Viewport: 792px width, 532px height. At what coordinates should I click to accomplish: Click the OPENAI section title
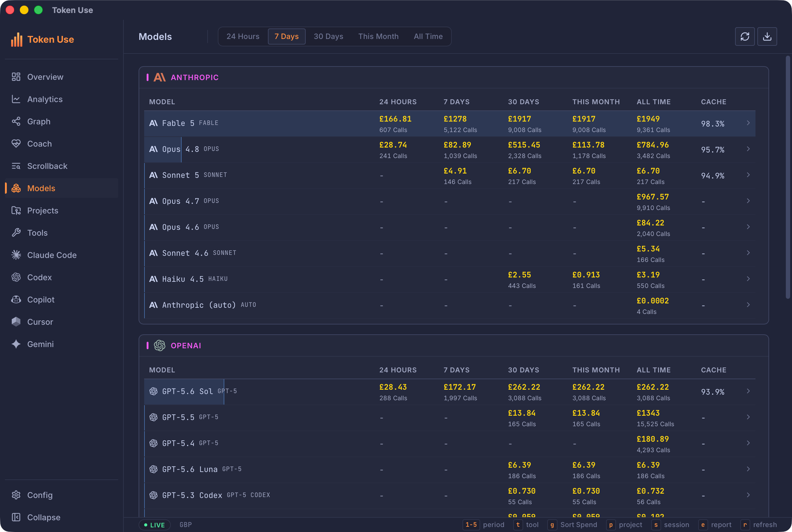point(186,345)
